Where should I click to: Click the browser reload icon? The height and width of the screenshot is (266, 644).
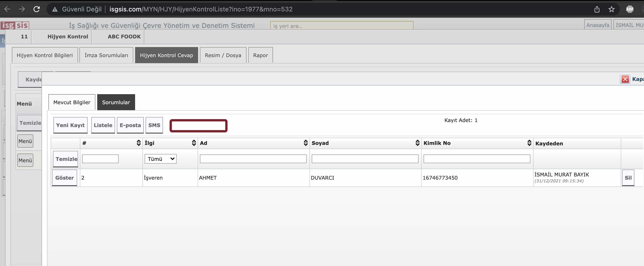pyautogui.click(x=37, y=9)
